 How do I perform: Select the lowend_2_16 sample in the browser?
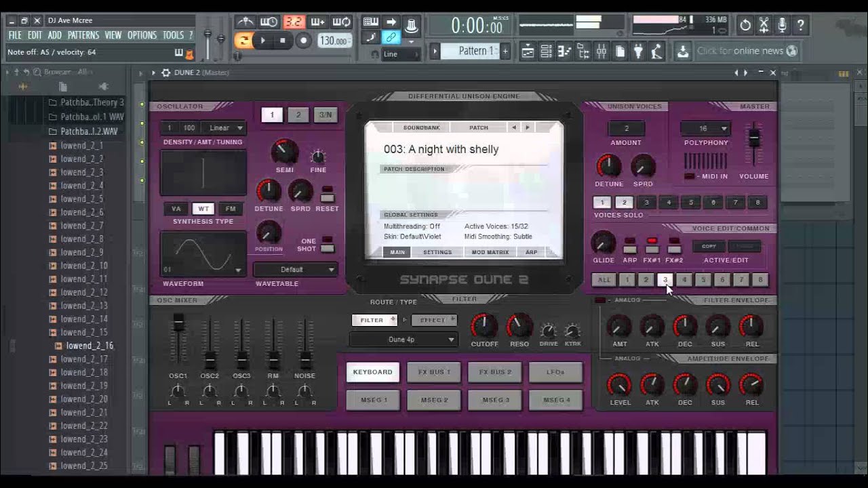(88, 346)
